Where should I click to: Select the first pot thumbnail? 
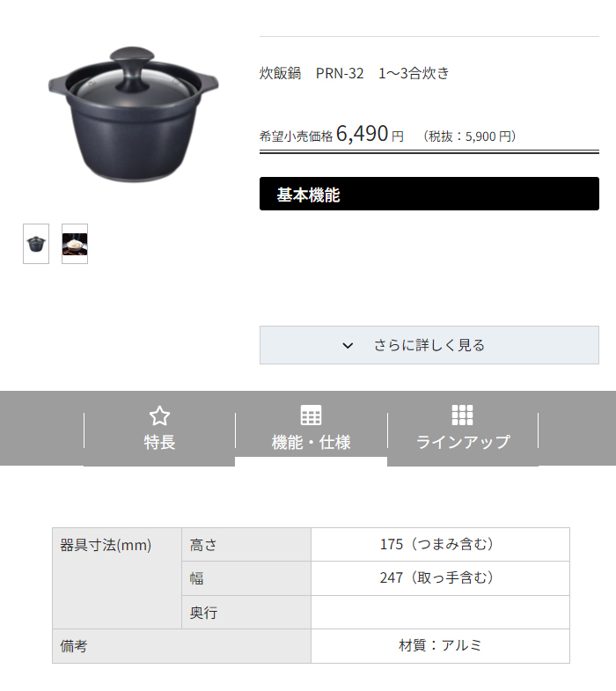click(x=36, y=244)
